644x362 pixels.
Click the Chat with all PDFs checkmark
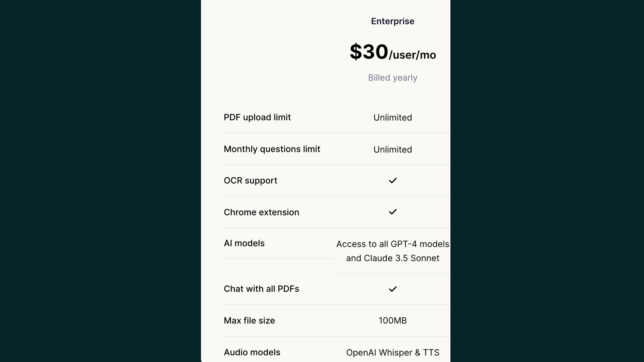click(x=393, y=289)
